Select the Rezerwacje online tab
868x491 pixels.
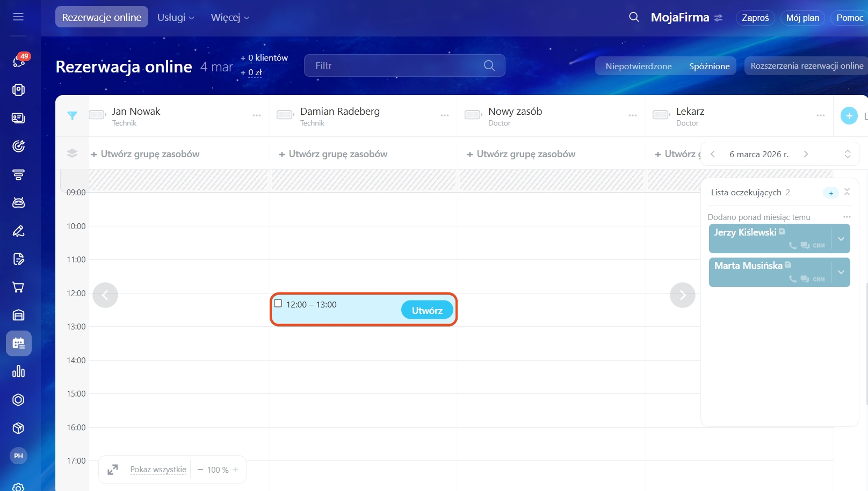pos(102,17)
